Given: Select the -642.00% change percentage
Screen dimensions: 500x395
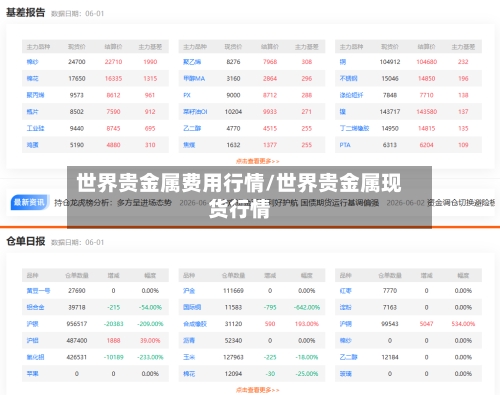Looking at the screenshot, I should click(x=307, y=307).
